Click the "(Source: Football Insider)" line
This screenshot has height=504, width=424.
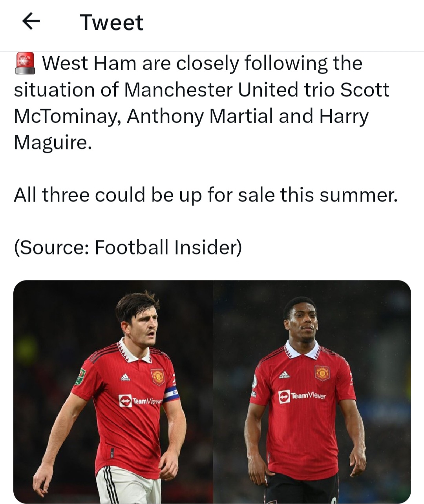tap(128, 247)
